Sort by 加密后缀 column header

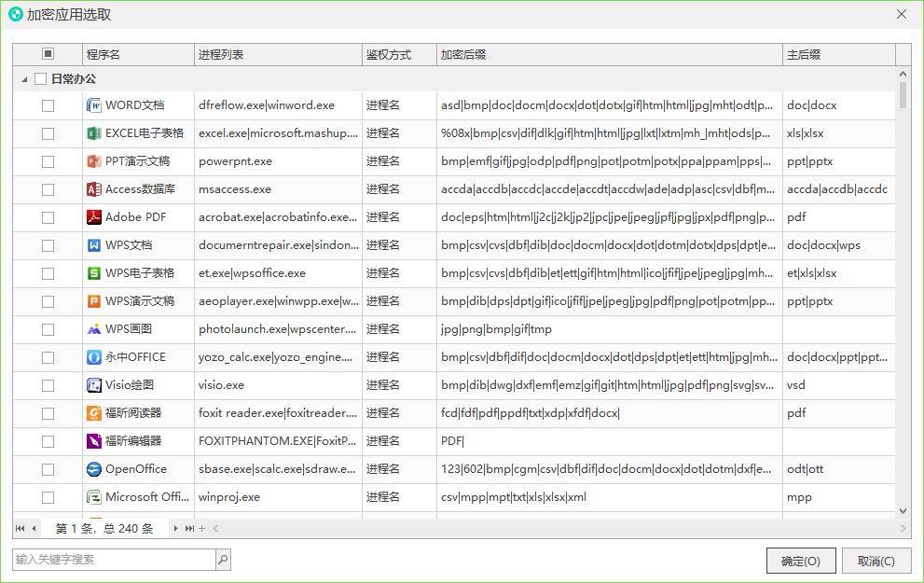pyautogui.click(x=610, y=54)
